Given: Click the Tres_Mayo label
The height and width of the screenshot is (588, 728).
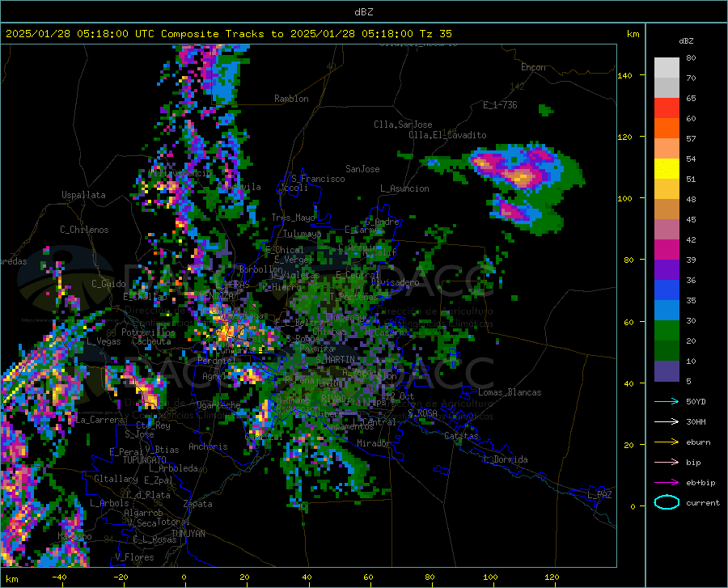Looking at the screenshot, I should 293,218.
